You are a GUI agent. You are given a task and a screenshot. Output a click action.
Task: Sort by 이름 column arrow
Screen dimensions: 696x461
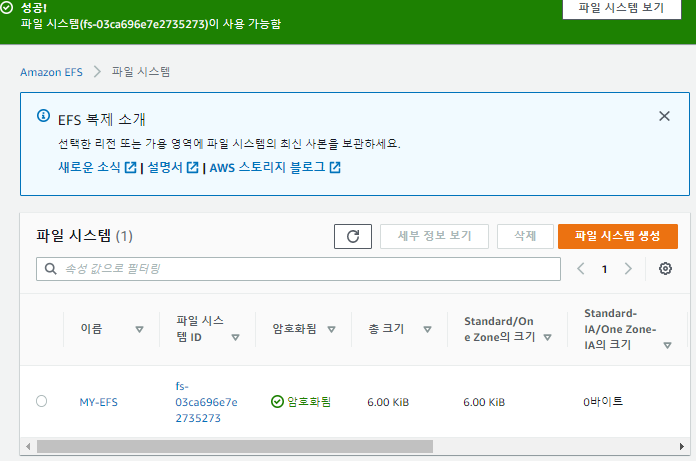coord(139,329)
